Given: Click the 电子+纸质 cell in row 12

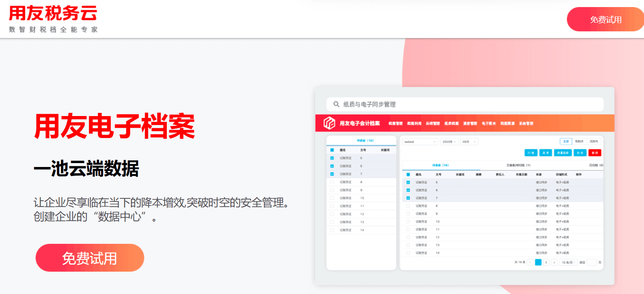Looking at the screenshot, I should (563, 237).
